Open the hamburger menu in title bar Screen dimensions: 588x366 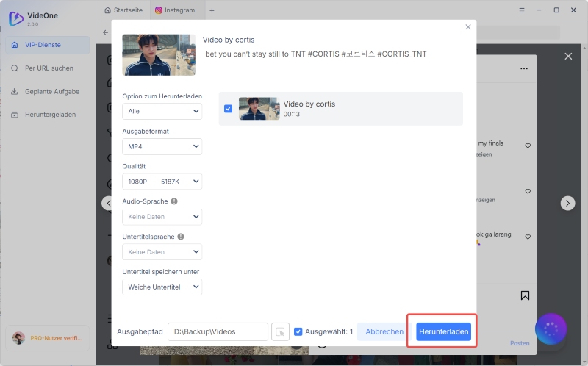[522, 10]
